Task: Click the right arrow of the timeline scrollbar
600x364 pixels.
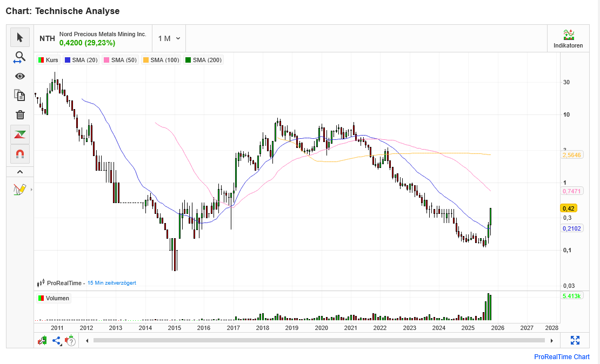Action: [x=551, y=341]
